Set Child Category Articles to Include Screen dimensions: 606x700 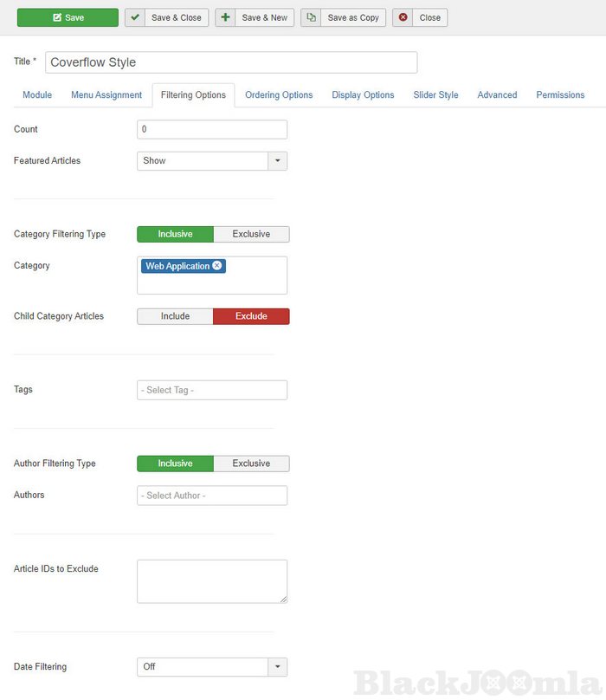pyautogui.click(x=175, y=316)
